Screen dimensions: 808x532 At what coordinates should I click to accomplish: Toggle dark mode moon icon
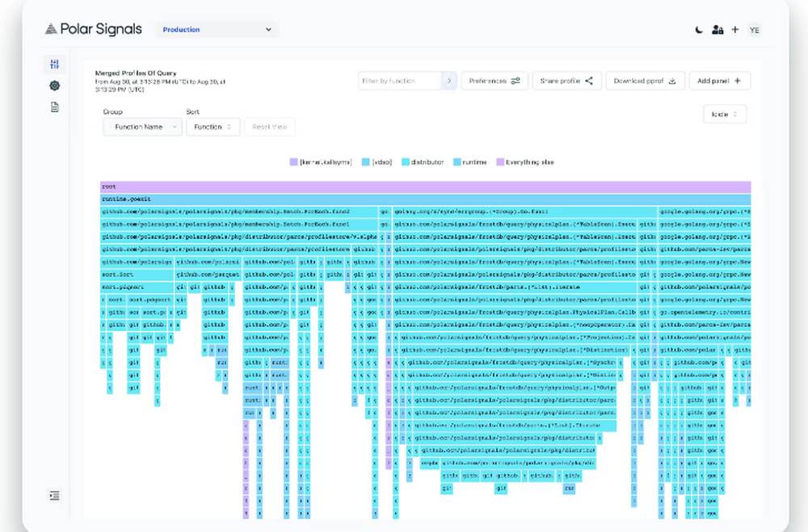[x=699, y=30]
